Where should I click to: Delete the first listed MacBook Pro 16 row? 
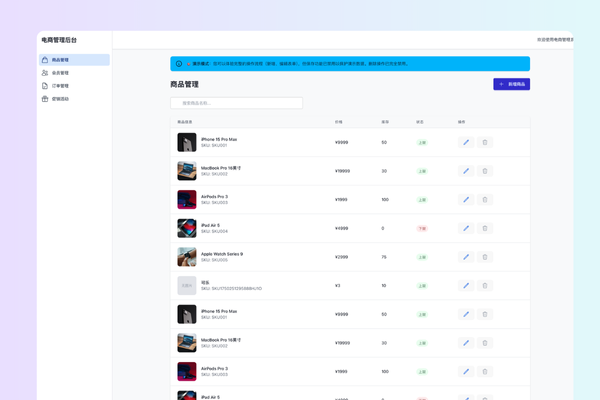coord(485,171)
